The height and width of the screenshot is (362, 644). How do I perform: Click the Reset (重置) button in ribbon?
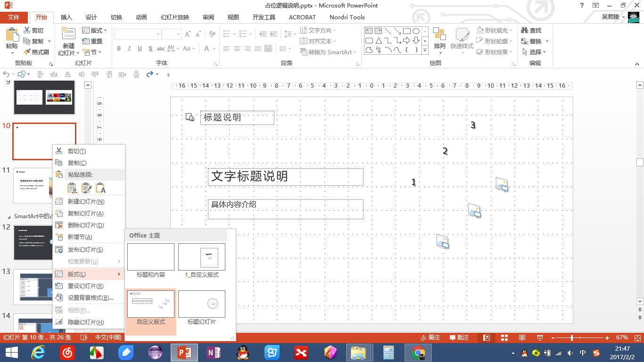pyautogui.click(x=92, y=41)
